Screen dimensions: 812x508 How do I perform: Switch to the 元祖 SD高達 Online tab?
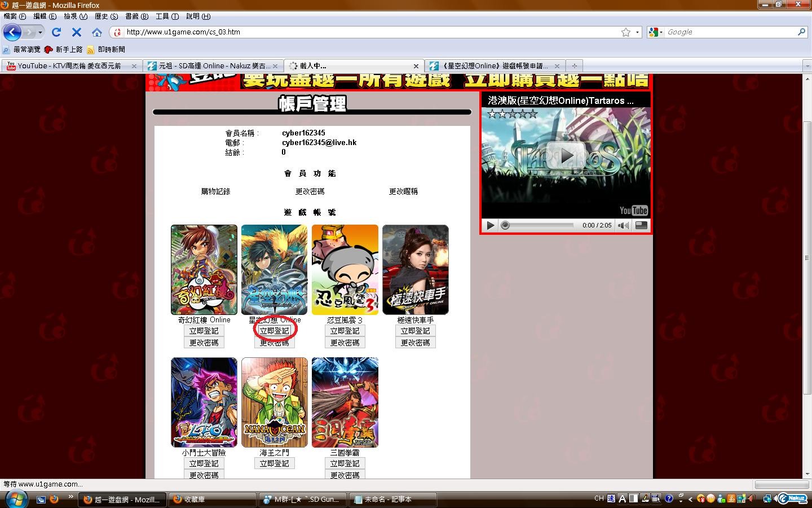click(x=213, y=66)
